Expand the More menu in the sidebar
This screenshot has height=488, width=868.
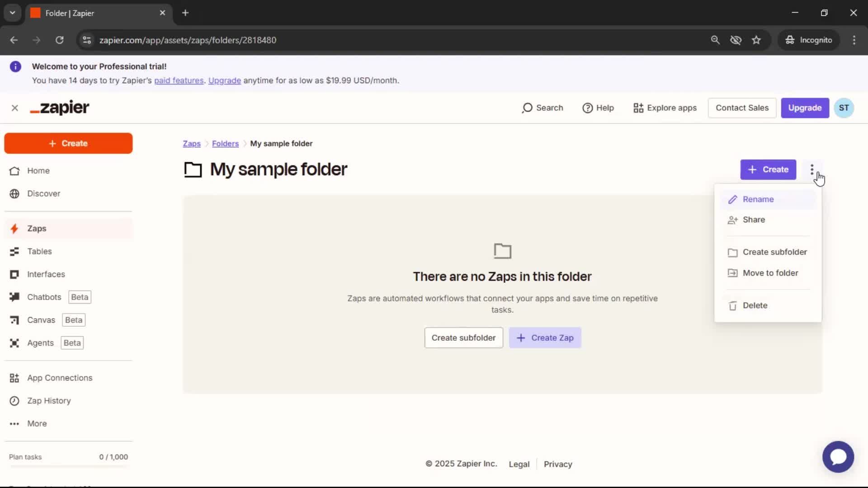click(x=68, y=424)
